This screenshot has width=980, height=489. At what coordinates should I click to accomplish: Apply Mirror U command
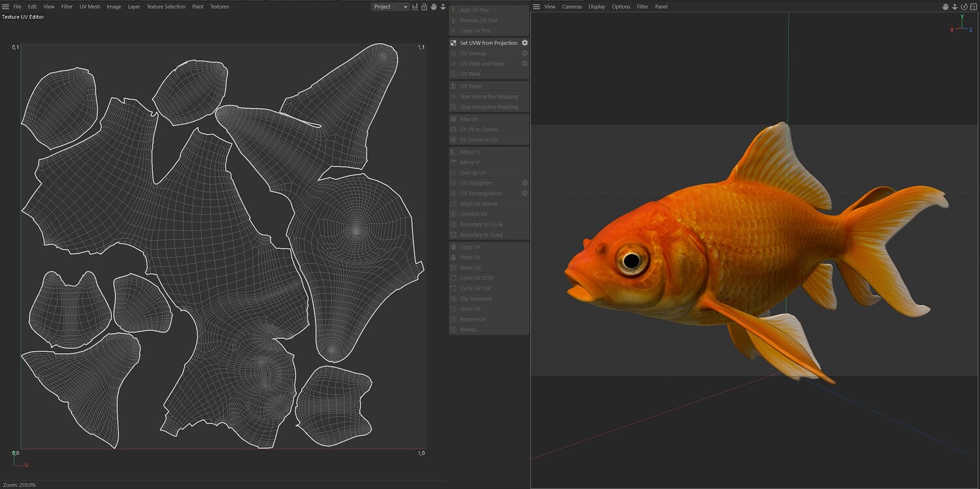tap(489, 152)
